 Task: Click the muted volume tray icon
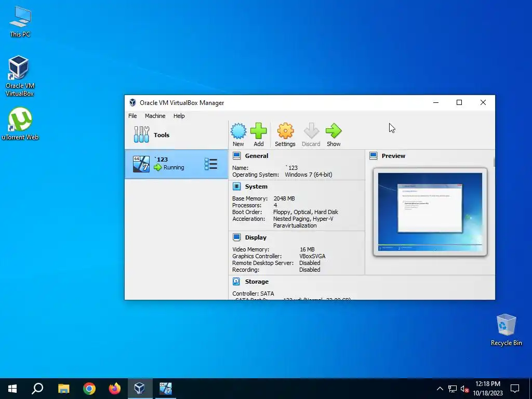pyautogui.click(x=465, y=389)
